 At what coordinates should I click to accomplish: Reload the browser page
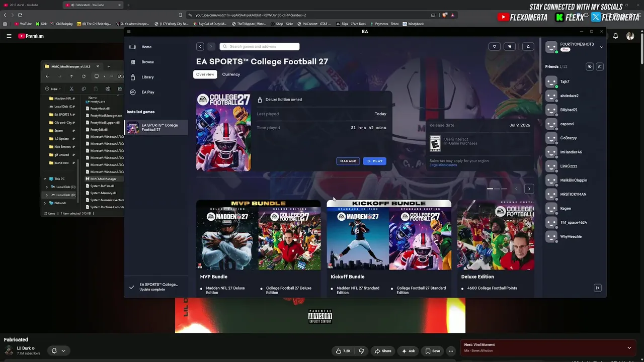coord(20,15)
